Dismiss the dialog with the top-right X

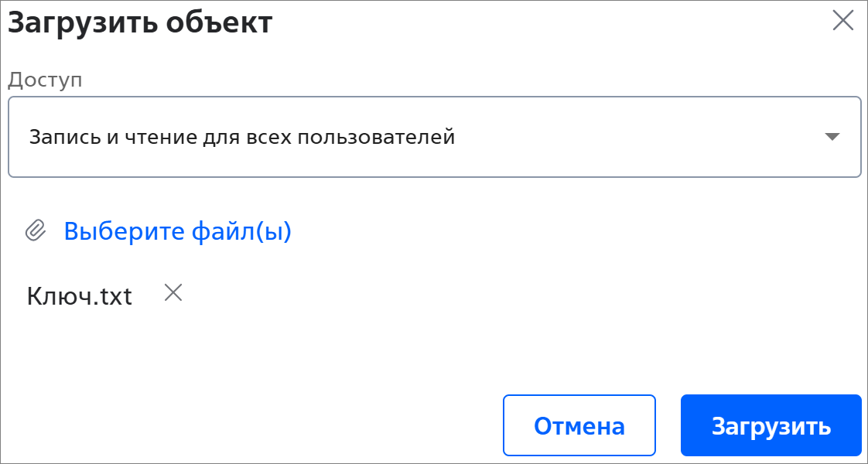[x=843, y=21]
